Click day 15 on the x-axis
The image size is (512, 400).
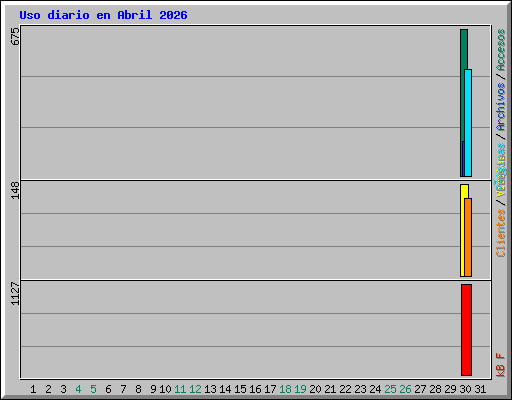tap(240, 389)
